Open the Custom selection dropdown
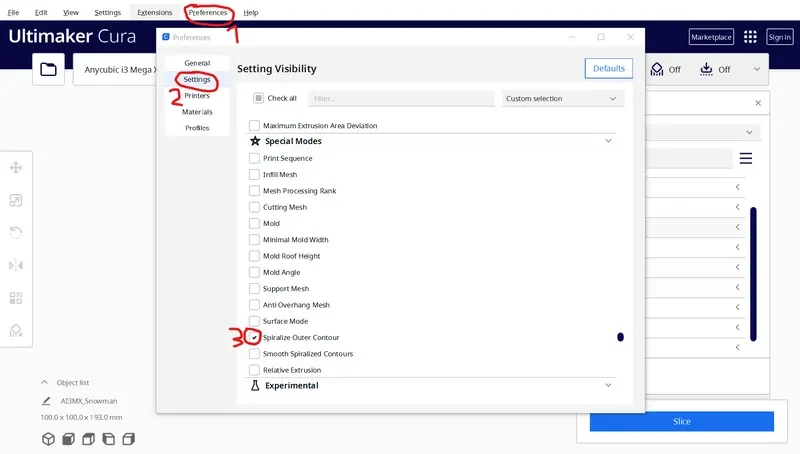Image resolution: width=800 pixels, height=454 pixels. (x=563, y=98)
